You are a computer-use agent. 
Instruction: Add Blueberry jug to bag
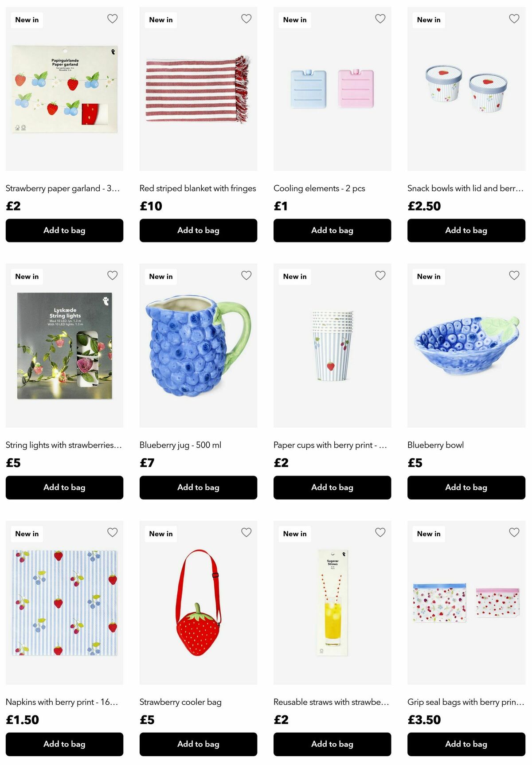pos(198,488)
